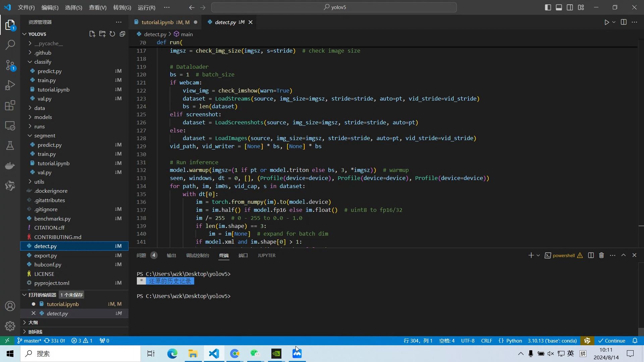Go forward in editor navigation history
Viewport: 644px width, 362px height.
tap(203, 7)
